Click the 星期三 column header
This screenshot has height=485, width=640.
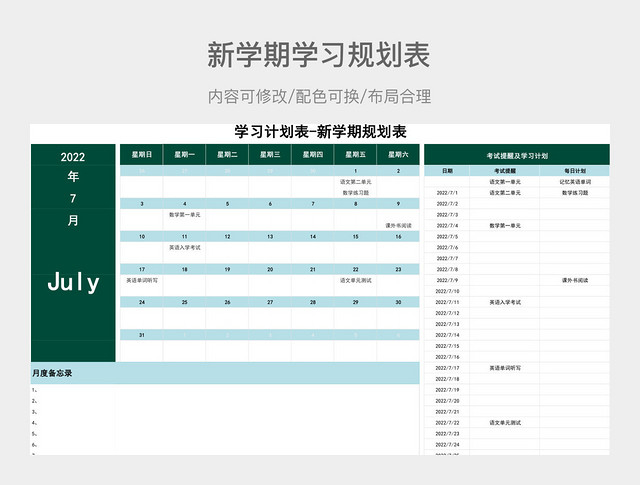[270, 154]
